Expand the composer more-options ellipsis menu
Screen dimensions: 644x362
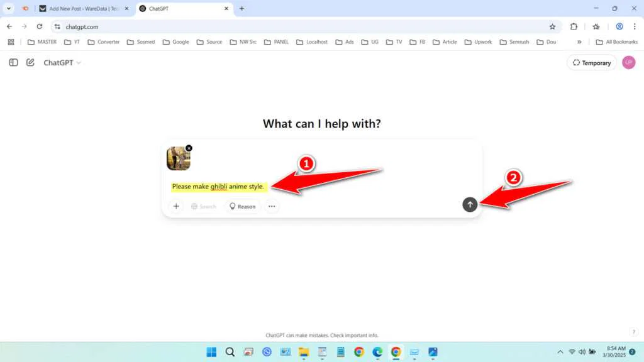point(272,206)
